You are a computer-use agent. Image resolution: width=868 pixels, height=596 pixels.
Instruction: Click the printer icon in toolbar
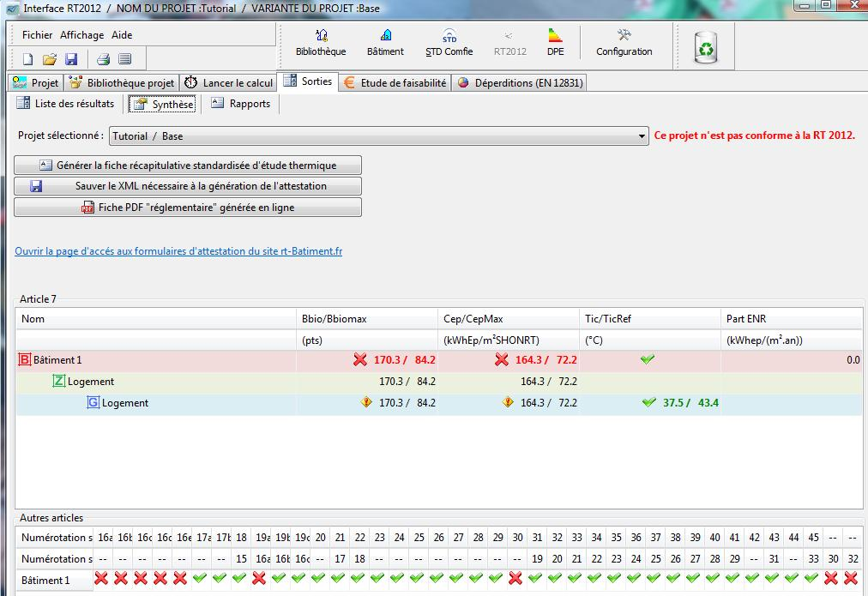click(103, 59)
